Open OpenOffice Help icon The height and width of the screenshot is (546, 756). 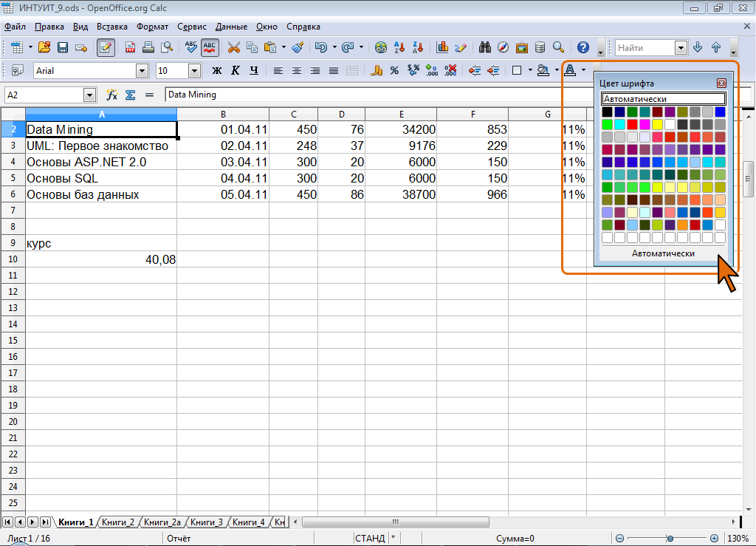[583, 47]
